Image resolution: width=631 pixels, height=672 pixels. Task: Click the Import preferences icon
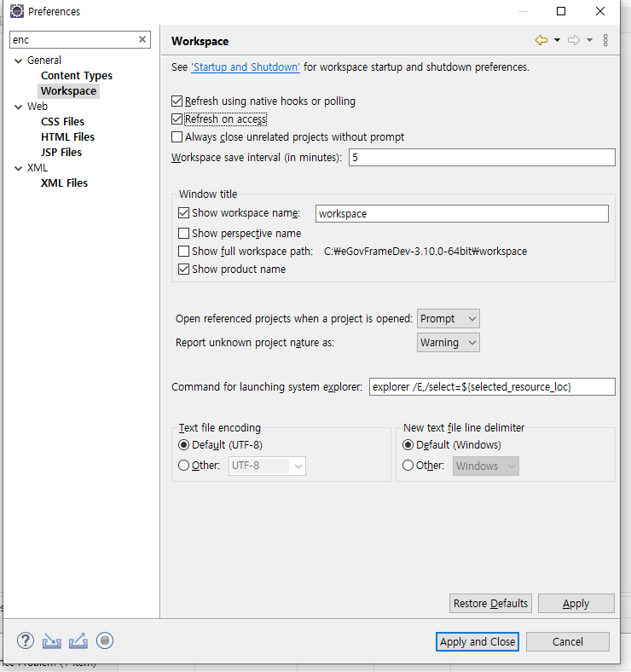(x=51, y=641)
